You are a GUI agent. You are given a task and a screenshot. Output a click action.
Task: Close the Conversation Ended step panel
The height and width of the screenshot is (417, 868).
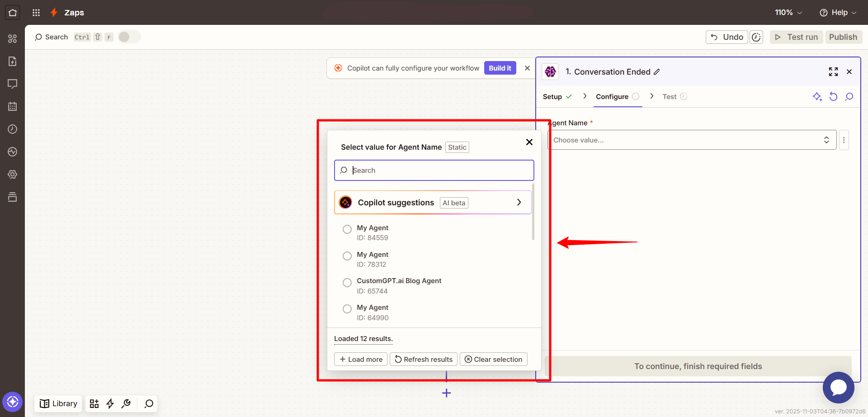point(849,72)
